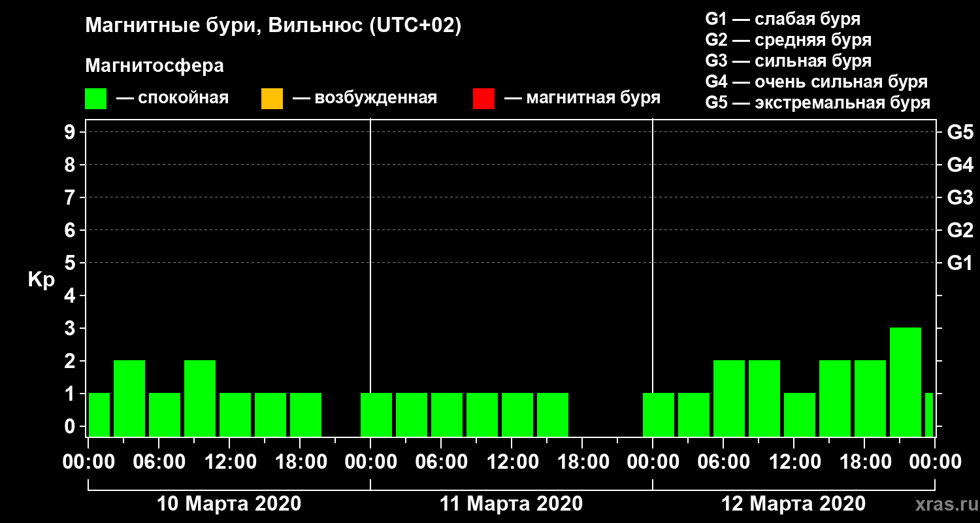This screenshot has height=523, width=980.
Task: Click the red 'магнитная буря' legend swatch
Action: (x=483, y=99)
